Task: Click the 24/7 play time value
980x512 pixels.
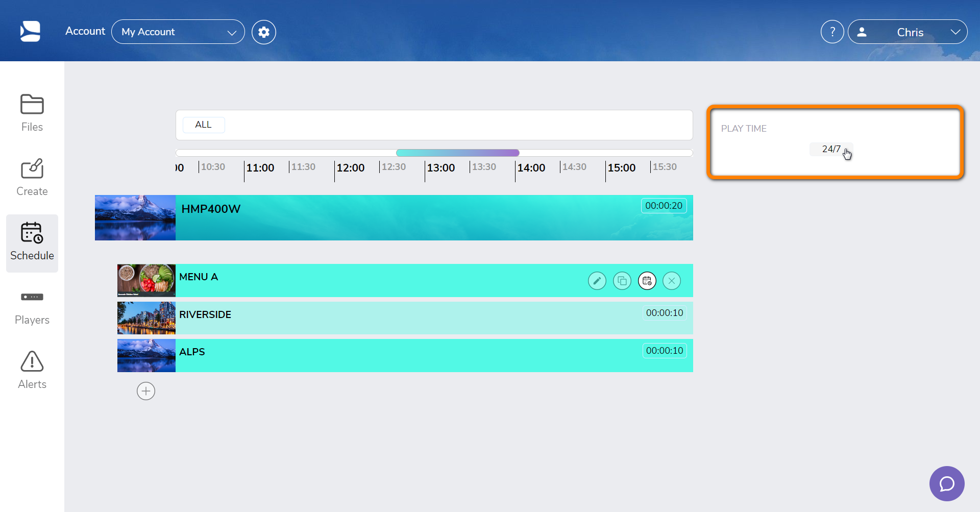Action: tap(831, 149)
